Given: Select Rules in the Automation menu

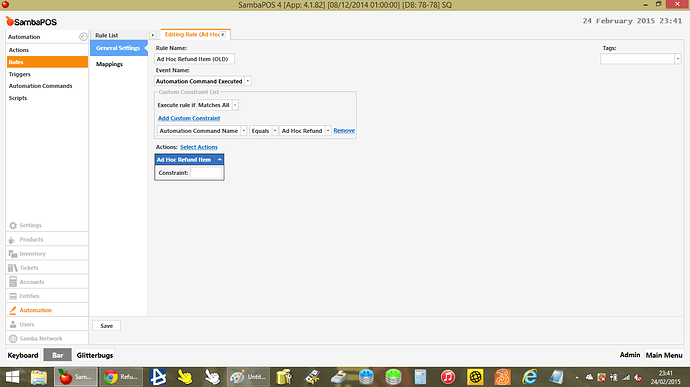Looking at the screenshot, I should [47, 62].
